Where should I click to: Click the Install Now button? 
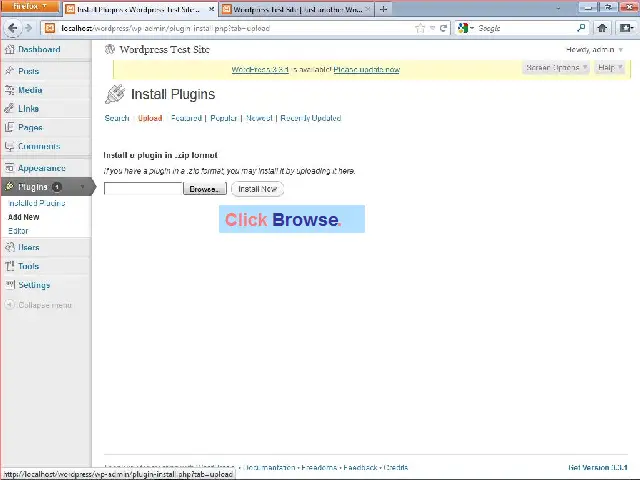pyautogui.click(x=258, y=189)
